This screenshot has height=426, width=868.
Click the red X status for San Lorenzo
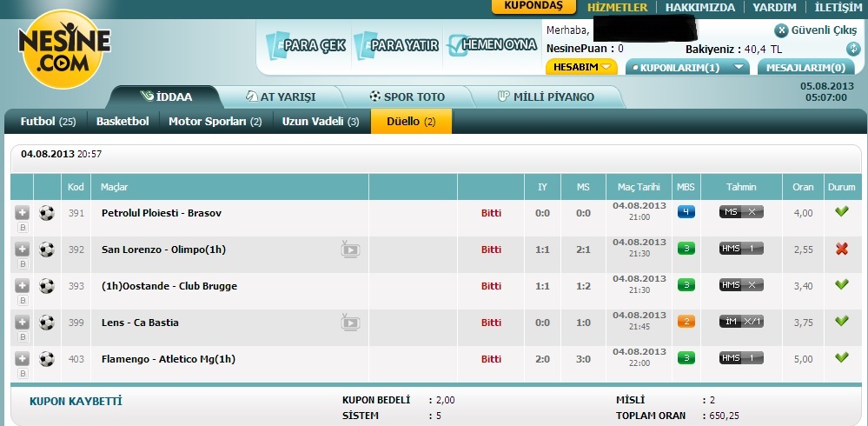(x=842, y=250)
